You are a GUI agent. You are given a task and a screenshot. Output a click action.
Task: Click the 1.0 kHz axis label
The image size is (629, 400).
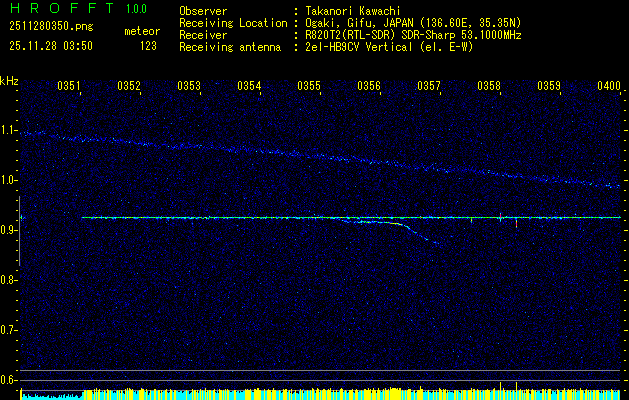click(9, 180)
